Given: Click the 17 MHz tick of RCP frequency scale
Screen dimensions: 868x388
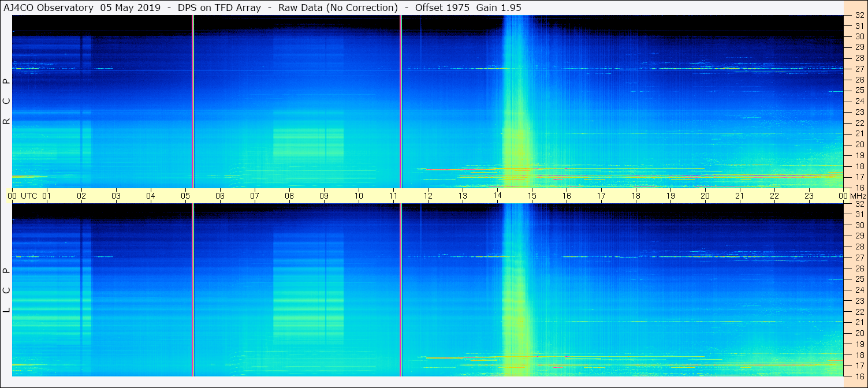Looking at the screenshot, I should (x=859, y=177).
